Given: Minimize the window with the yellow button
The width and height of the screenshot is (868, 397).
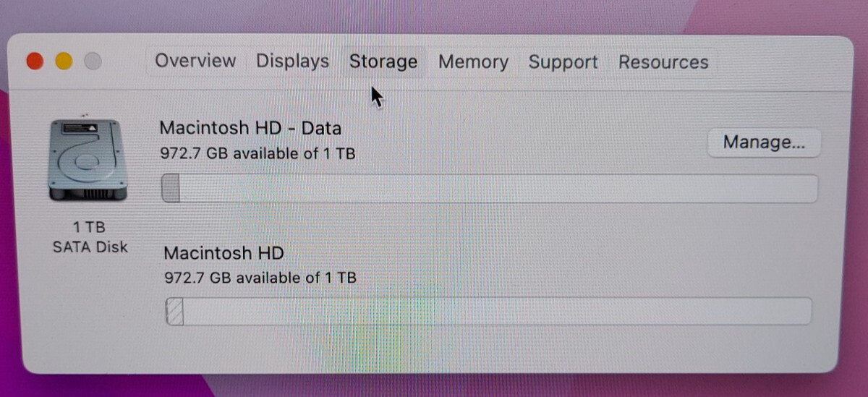Looking at the screenshot, I should pyautogui.click(x=64, y=61).
